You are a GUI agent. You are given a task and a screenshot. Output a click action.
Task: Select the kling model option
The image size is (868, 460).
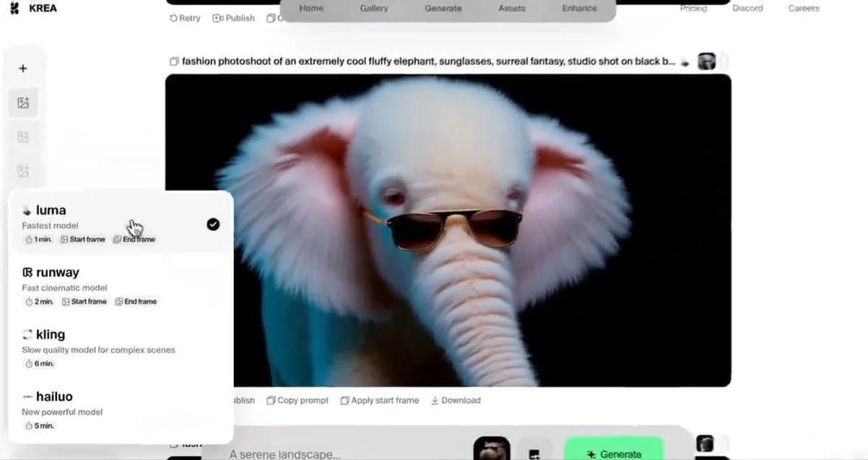pyautogui.click(x=121, y=348)
